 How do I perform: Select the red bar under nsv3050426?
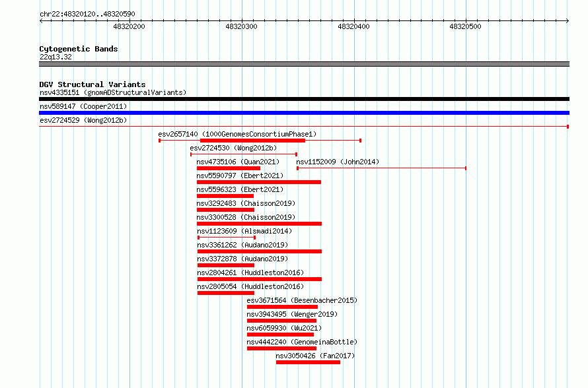tap(309, 362)
